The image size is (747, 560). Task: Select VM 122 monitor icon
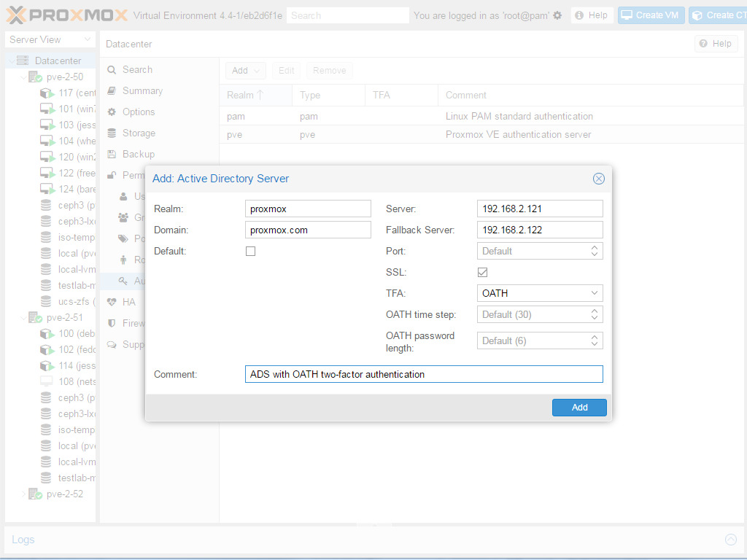coord(47,173)
